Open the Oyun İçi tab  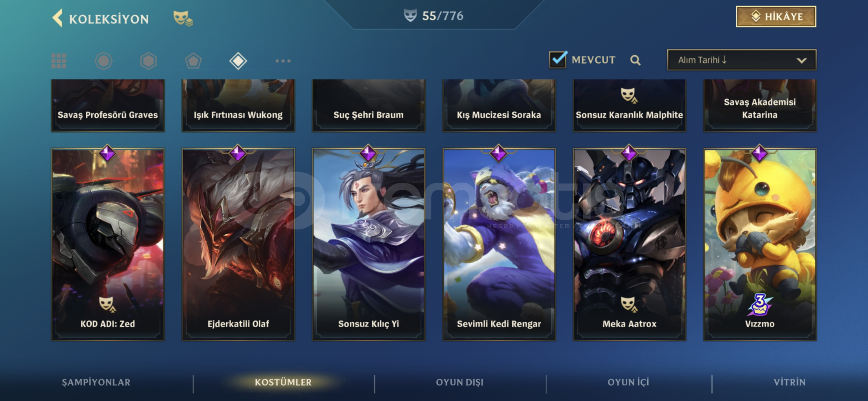click(628, 382)
